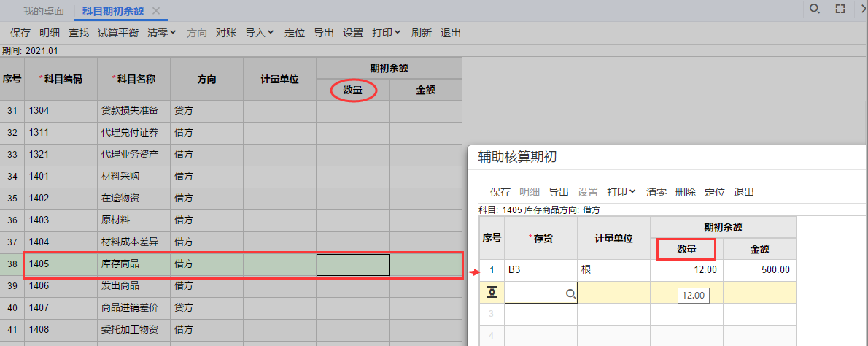Select the 发出商品 row
This screenshot has height=346, width=868.
click(230, 286)
